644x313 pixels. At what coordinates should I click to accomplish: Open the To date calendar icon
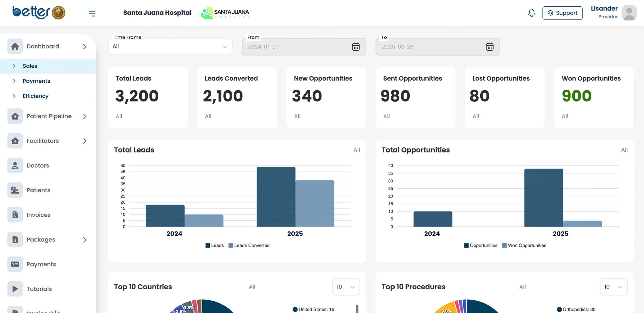[490, 47]
